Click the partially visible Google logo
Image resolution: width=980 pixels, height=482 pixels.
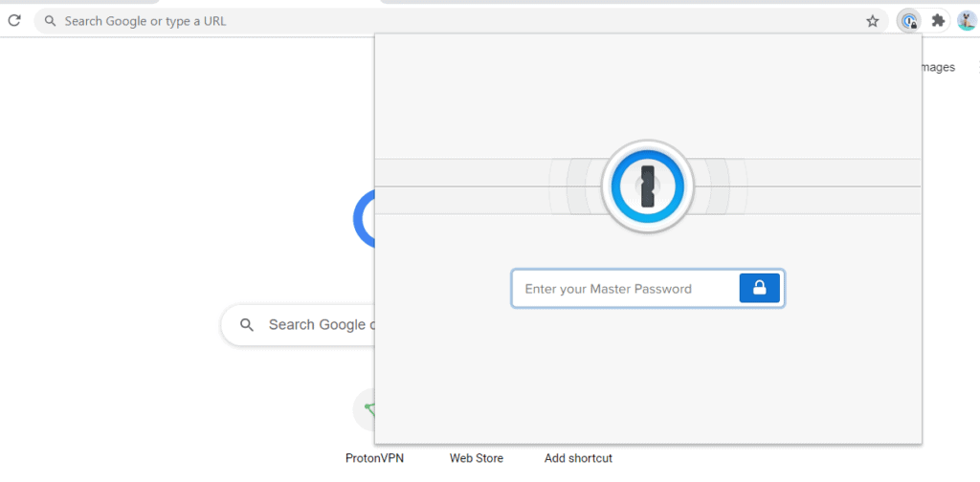(x=364, y=218)
